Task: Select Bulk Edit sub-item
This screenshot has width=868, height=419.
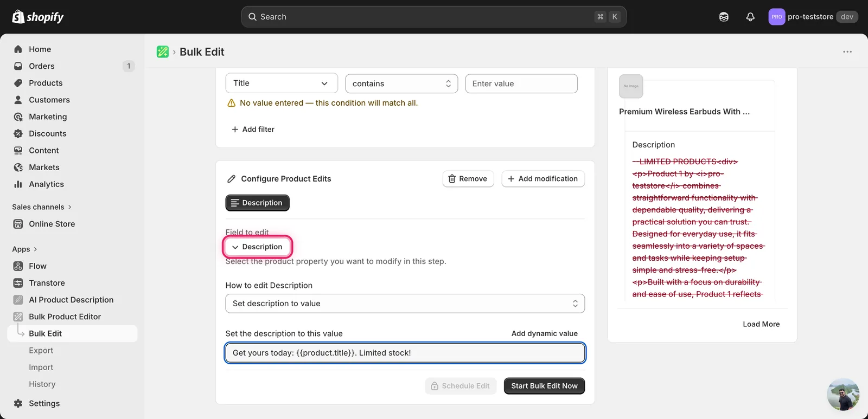Action: click(72, 333)
